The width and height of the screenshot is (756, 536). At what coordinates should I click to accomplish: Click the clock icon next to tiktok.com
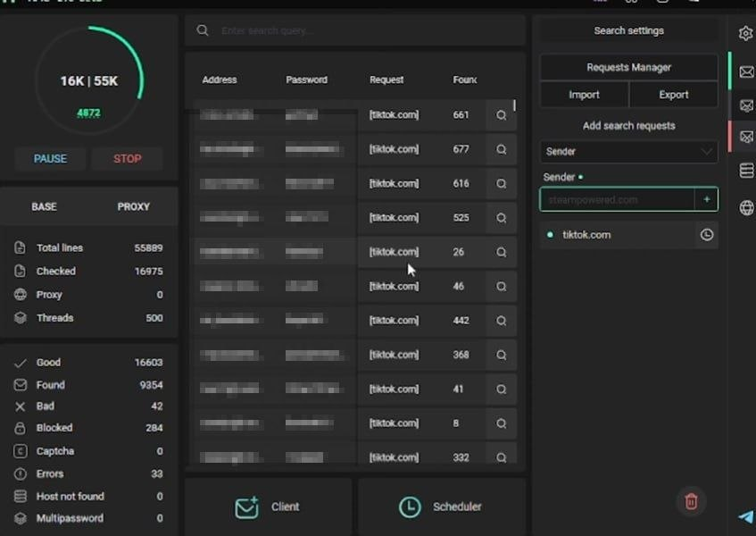[706, 235]
